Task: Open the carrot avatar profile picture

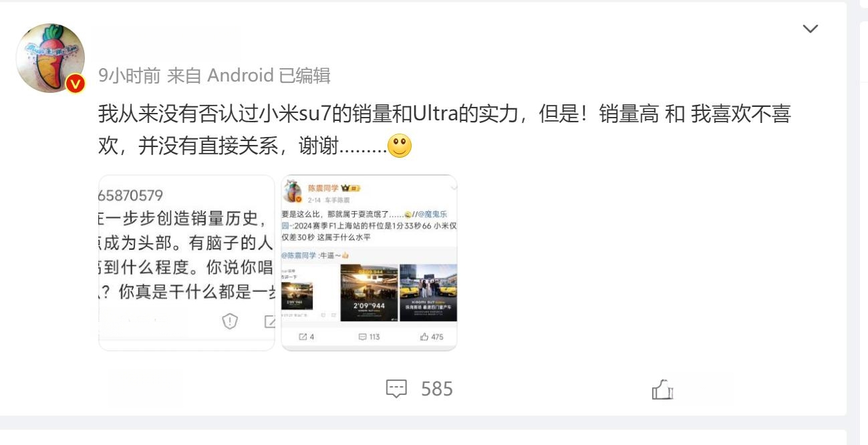Action: click(50, 58)
